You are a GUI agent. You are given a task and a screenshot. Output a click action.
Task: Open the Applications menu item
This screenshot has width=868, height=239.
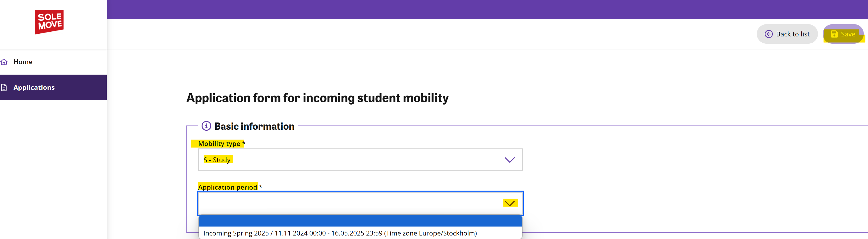53,87
